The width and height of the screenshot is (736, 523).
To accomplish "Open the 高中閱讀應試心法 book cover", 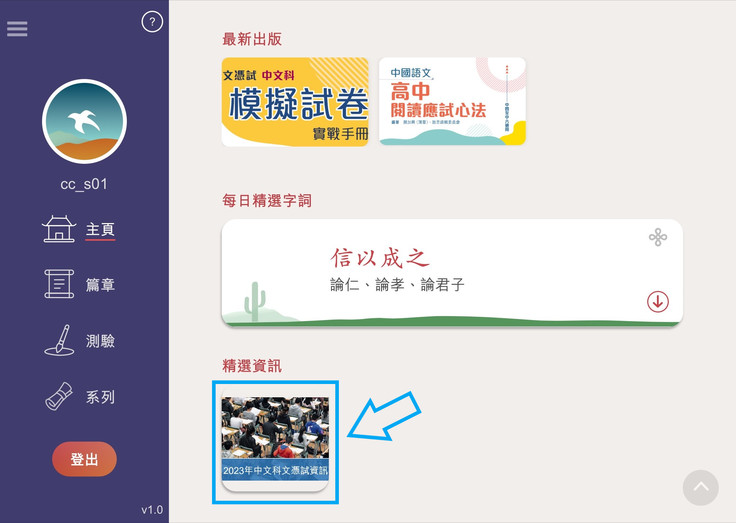I will [x=452, y=101].
